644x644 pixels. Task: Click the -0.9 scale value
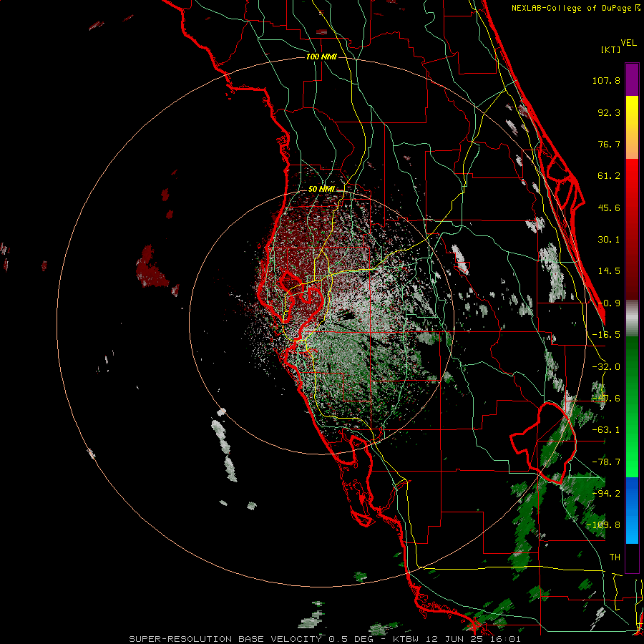click(609, 303)
